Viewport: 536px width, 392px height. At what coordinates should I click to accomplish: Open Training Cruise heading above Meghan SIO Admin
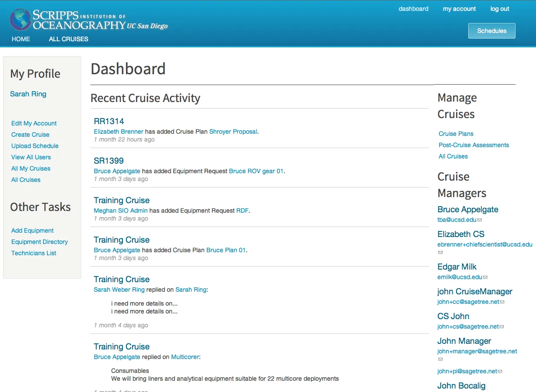tap(122, 201)
